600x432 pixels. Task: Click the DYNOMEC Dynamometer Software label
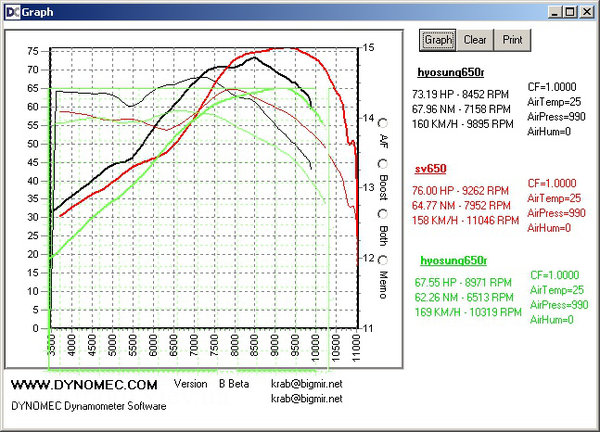(x=89, y=406)
